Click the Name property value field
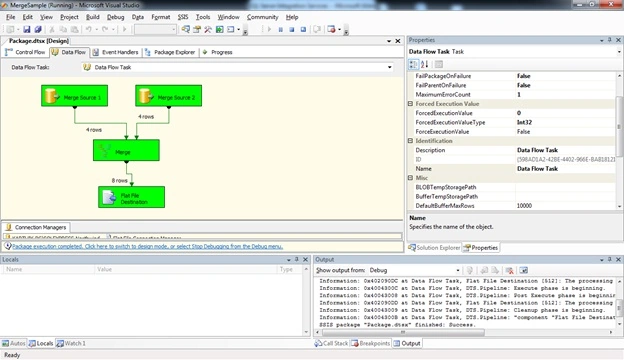This screenshot has height=360, width=624. [x=565, y=169]
